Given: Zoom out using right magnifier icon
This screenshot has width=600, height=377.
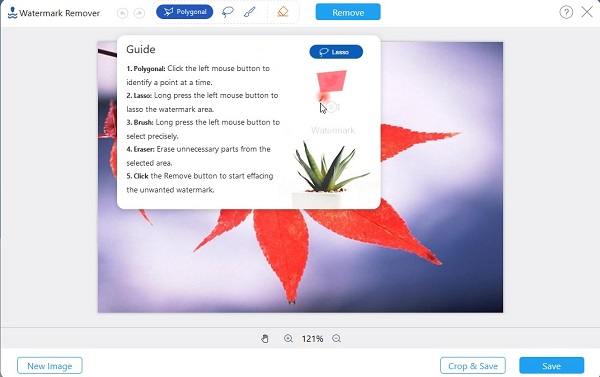Looking at the screenshot, I should [336, 338].
